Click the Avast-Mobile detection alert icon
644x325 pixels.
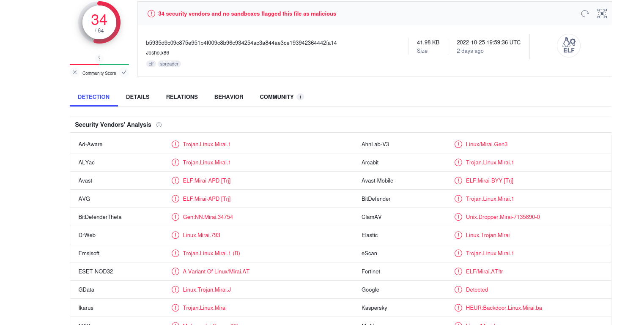pyautogui.click(x=458, y=180)
